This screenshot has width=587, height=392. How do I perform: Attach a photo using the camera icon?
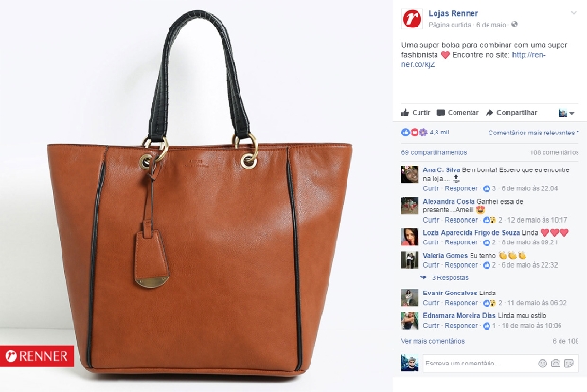556,364
